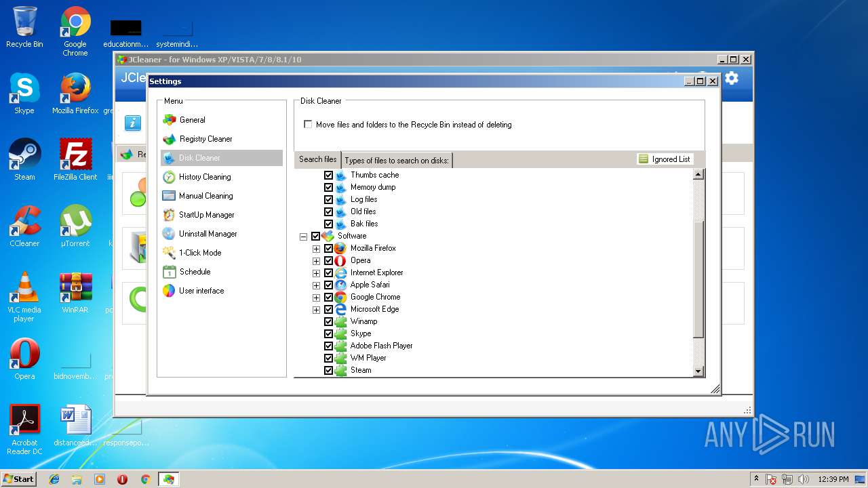This screenshot has height=488, width=868.
Task: Uncheck the Winamp checkbox
Action: point(328,322)
